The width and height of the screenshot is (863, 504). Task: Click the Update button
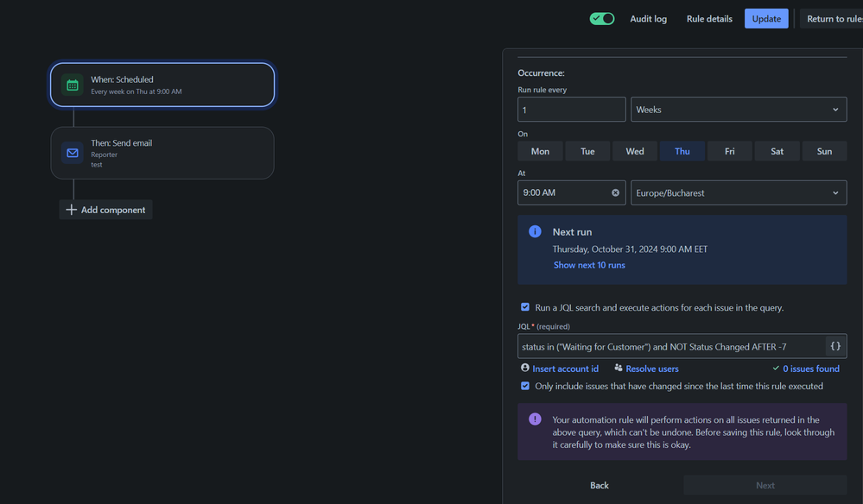(x=766, y=19)
